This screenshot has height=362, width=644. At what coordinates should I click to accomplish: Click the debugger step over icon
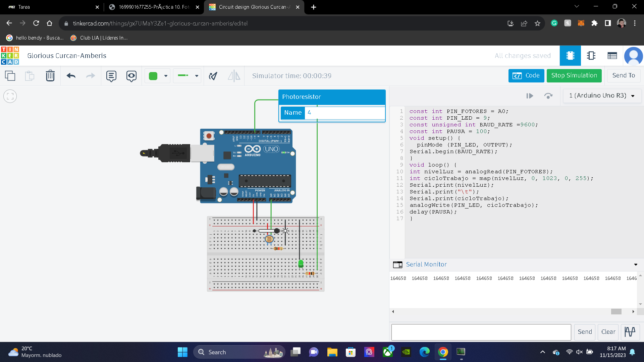pos(548,96)
